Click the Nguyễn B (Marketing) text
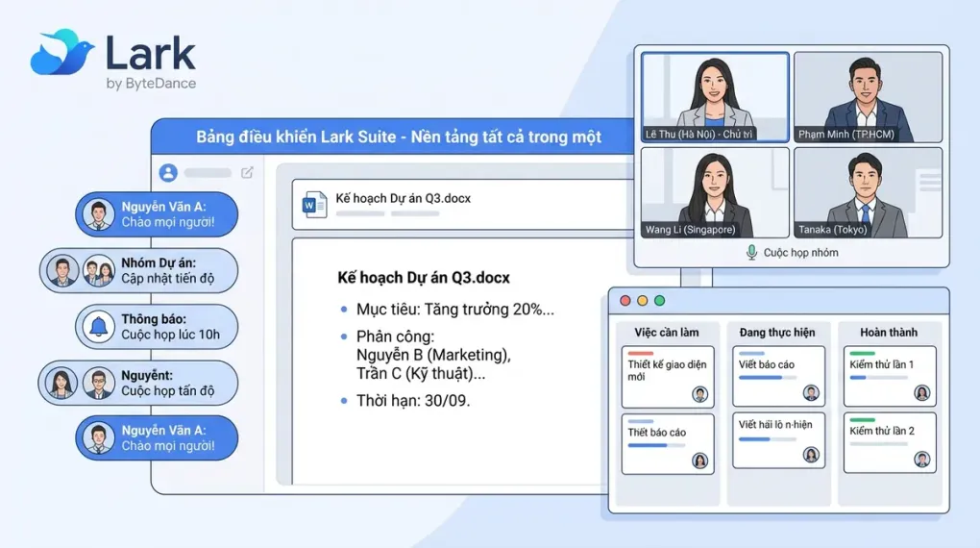 coord(433,355)
